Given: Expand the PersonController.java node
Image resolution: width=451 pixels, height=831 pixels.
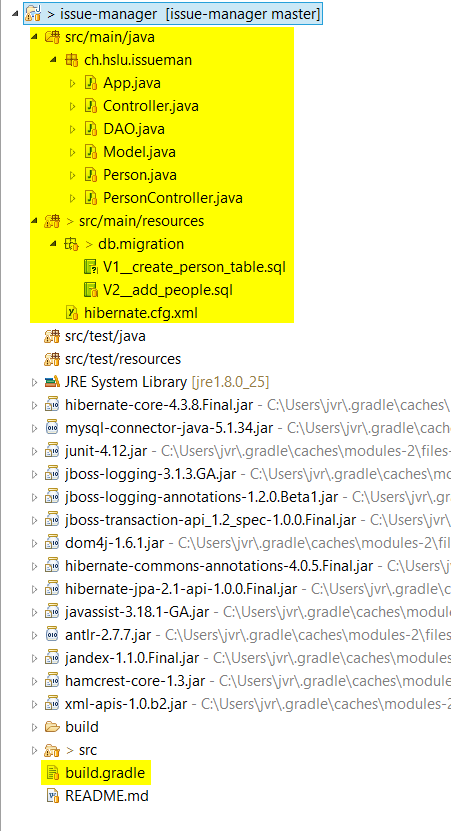Looking at the screenshot, I should (73, 198).
